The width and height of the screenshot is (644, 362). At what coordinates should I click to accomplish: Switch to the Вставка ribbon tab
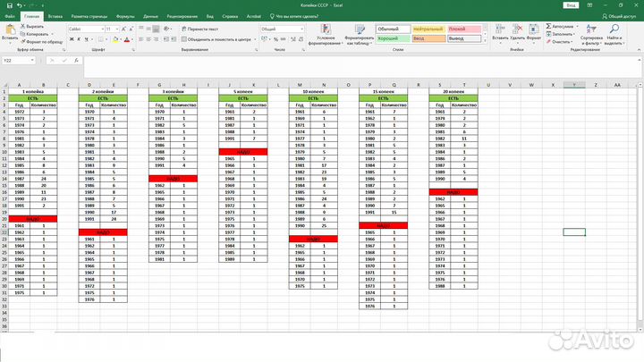pyautogui.click(x=55, y=16)
